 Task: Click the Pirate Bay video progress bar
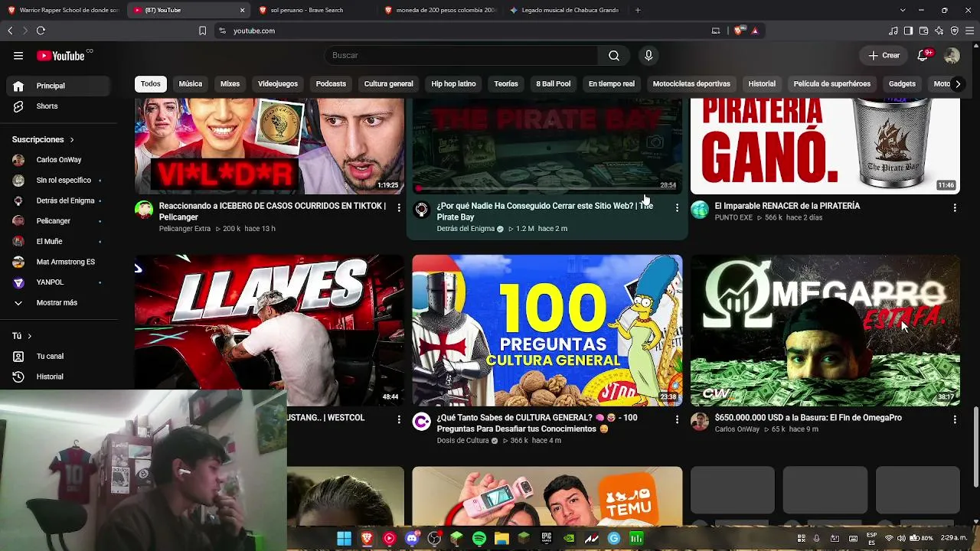[547, 188]
